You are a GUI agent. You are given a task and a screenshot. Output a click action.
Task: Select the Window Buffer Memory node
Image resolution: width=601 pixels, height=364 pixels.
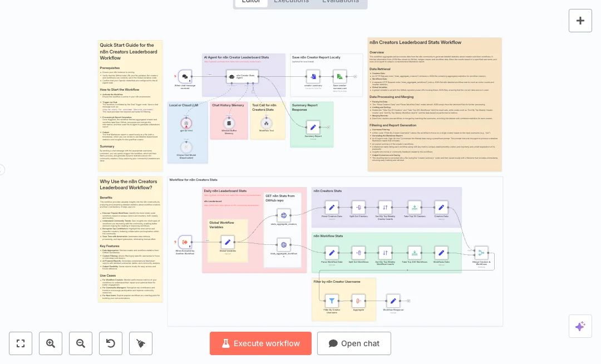coord(228,123)
